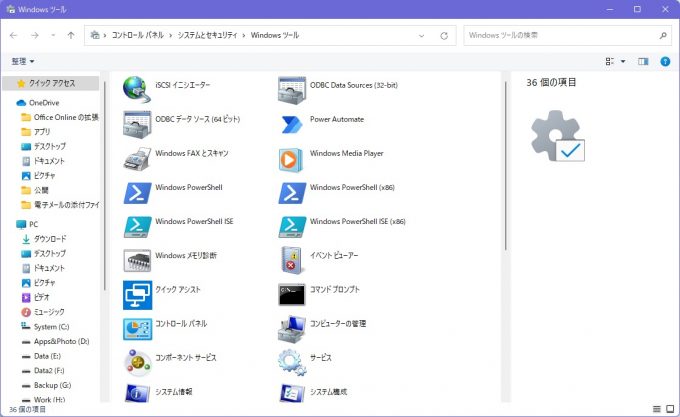The image size is (680, 417).
Task: Click コントロール パネル in the breadcrumb
Action: (137, 35)
